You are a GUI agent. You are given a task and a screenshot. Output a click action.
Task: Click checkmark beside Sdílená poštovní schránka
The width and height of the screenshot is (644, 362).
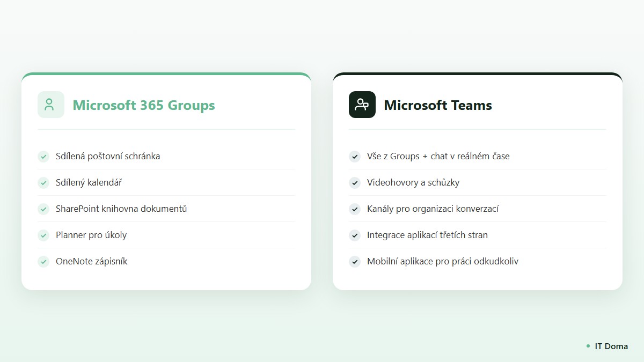[x=43, y=157]
